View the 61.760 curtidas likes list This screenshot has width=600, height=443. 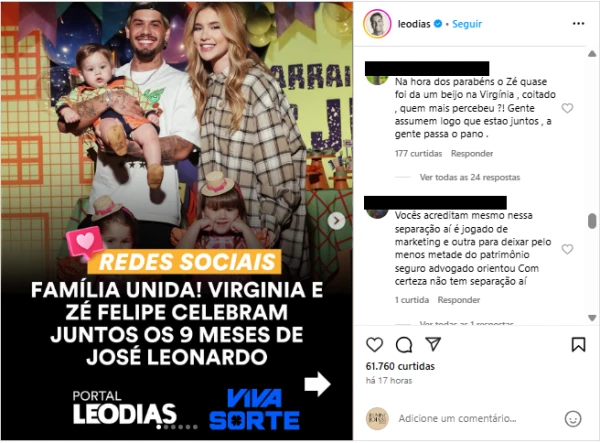(x=400, y=366)
